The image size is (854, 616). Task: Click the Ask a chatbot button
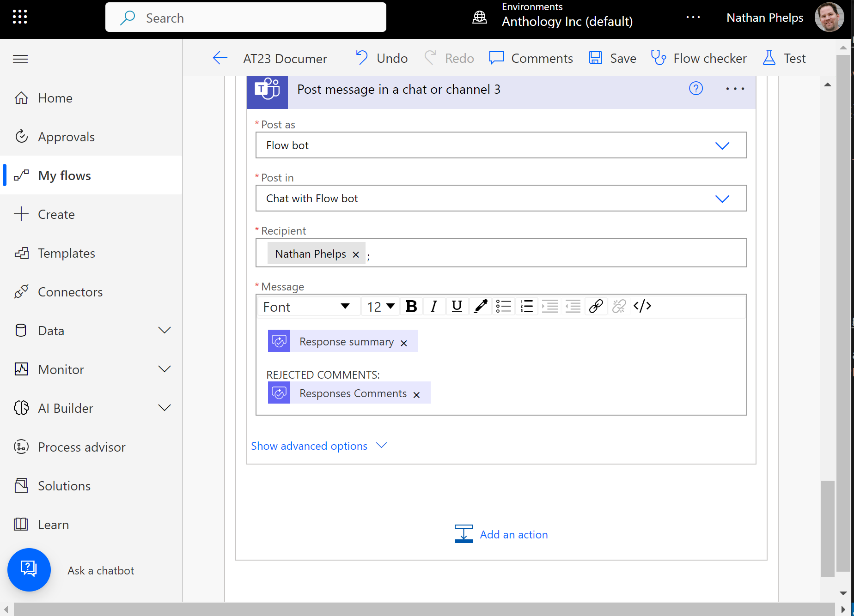pyautogui.click(x=29, y=570)
